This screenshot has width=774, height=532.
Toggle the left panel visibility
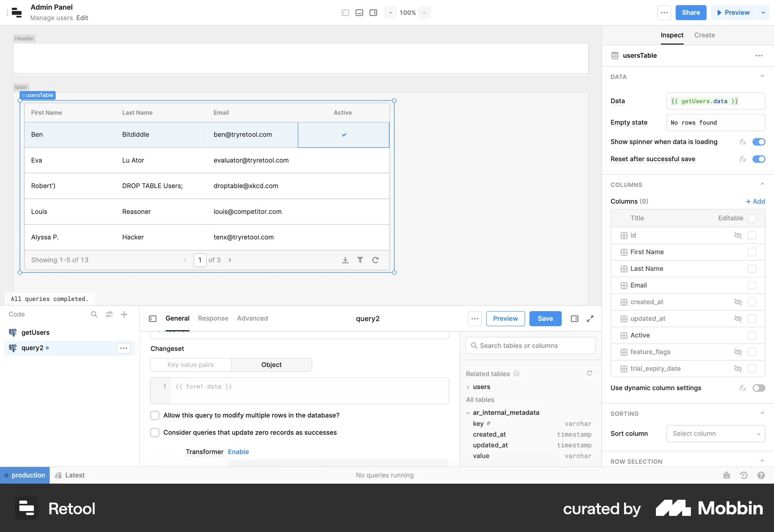pyautogui.click(x=345, y=12)
